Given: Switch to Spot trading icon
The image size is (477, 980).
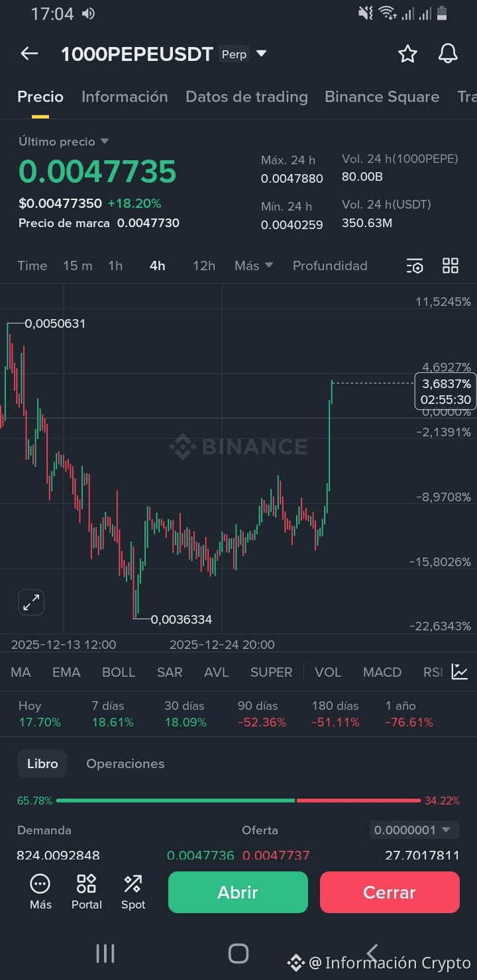Looking at the screenshot, I should [x=133, y=892].
